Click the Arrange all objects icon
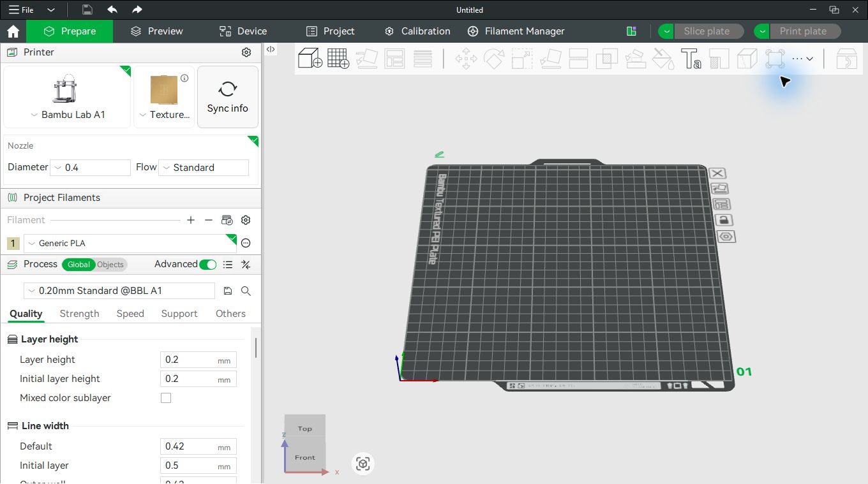The height and width of the screenshot is (484, 868). pyautogui.click(x=394, y=59)
